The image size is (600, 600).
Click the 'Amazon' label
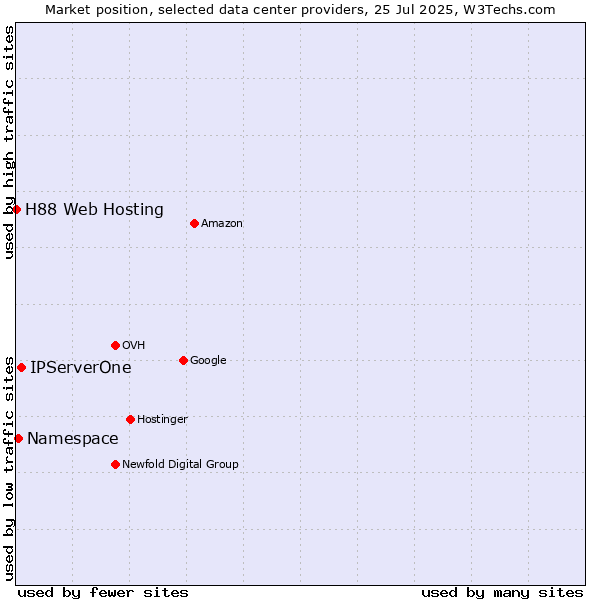click(222, 223)
